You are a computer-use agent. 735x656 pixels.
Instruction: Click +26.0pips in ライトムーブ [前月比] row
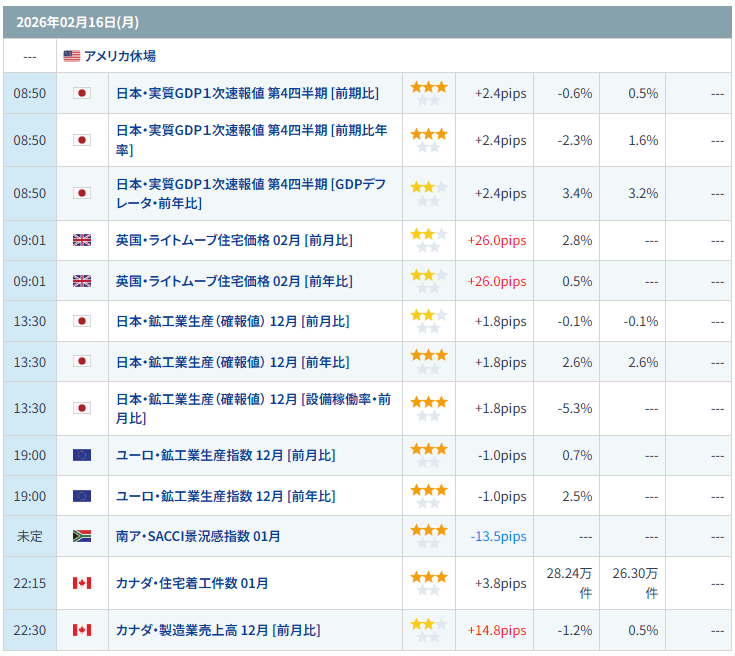[x=496, y=240]
